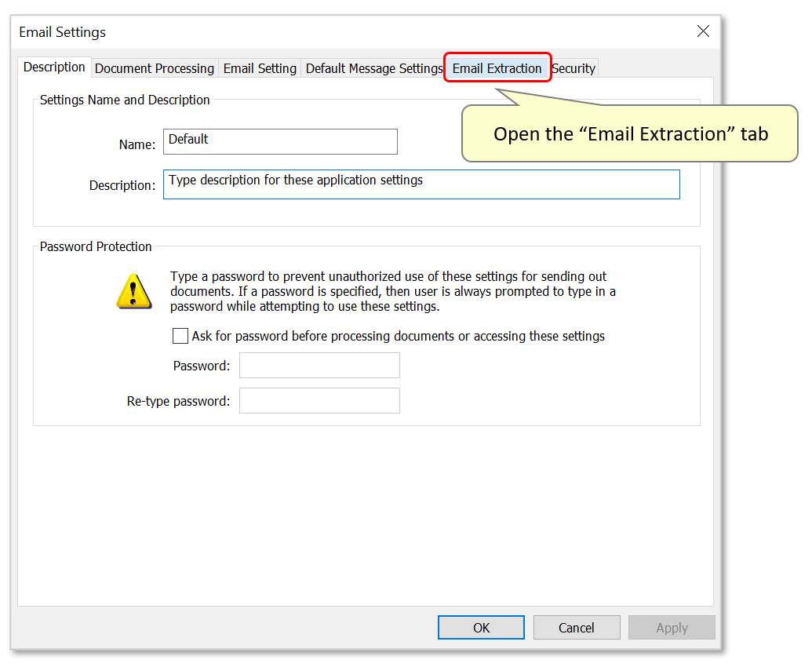This screenshot has width=812, height=667.
Task: Dismiss the dialog with Cancel button
Action: click(x=577, y=628)
